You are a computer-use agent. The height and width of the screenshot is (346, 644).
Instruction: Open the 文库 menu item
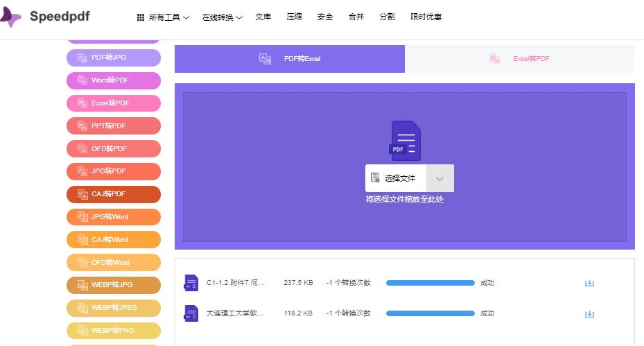263,17
